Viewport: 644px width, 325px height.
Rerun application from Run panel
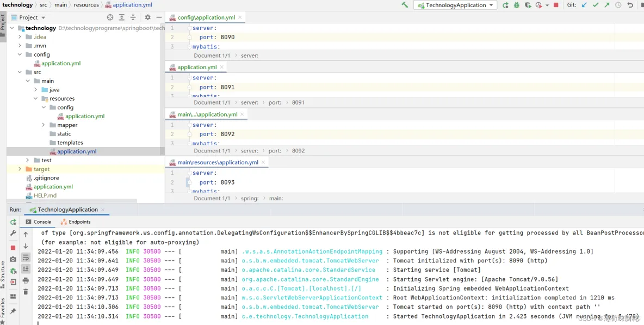pyautogui.click(x=13, y=222)
